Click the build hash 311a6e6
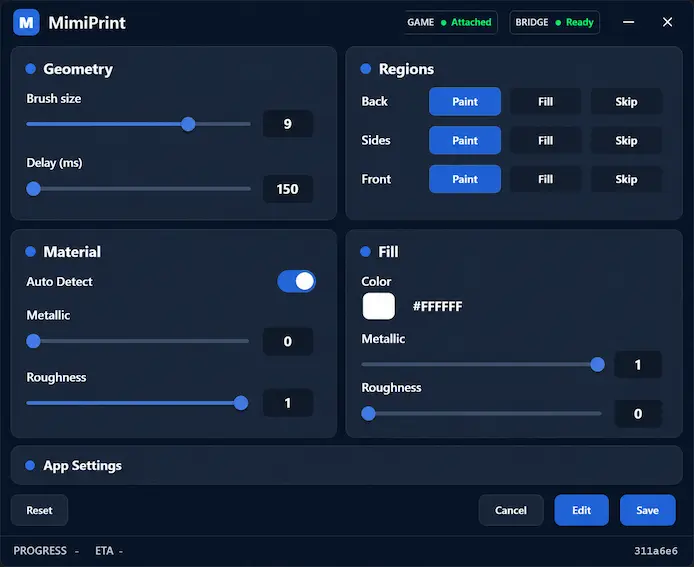This screenshot has height=567, width=694. [655, 551]
